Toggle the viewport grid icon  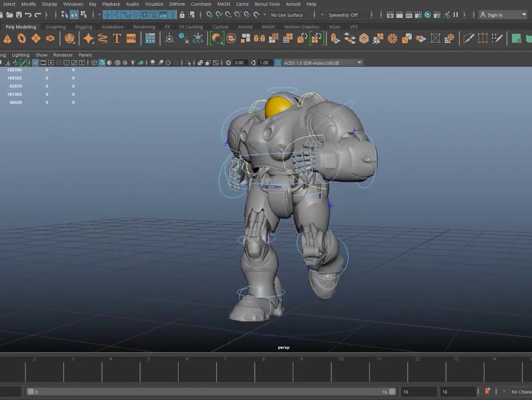click(35, 63)
